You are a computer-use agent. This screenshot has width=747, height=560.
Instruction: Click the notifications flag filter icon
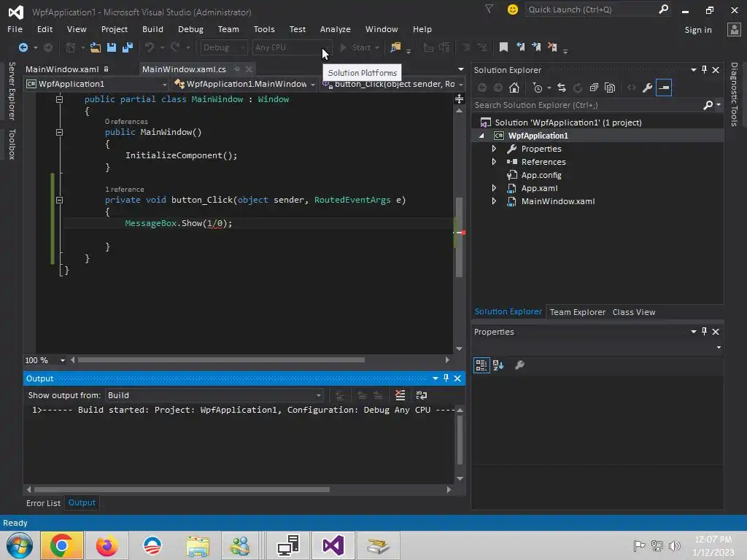click(x=489, y=9)
